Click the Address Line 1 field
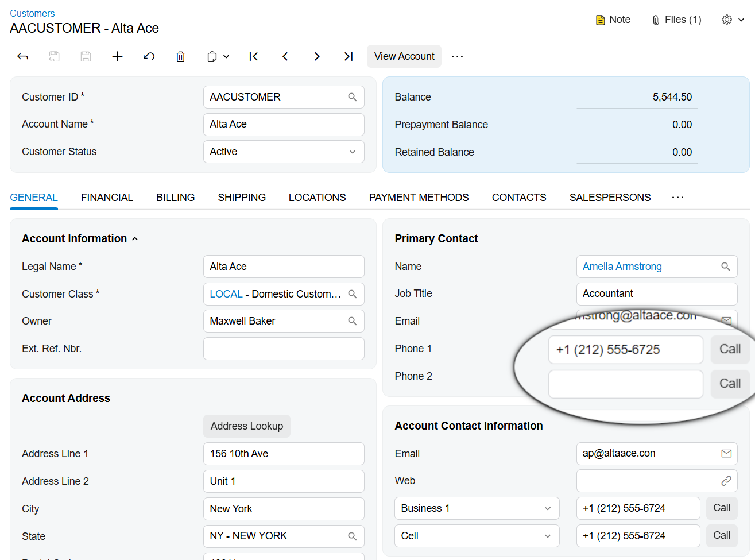The width and height of the screenshot is (755, 560). coord(284,454)
